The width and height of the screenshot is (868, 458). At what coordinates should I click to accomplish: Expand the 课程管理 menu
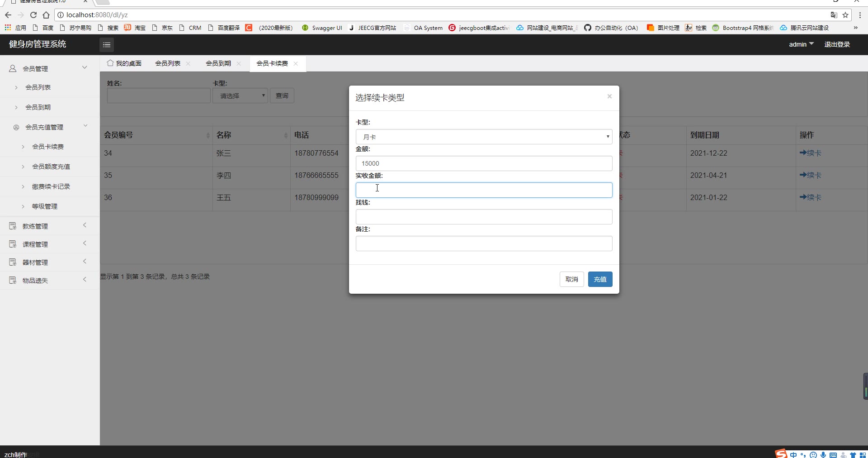85,243
